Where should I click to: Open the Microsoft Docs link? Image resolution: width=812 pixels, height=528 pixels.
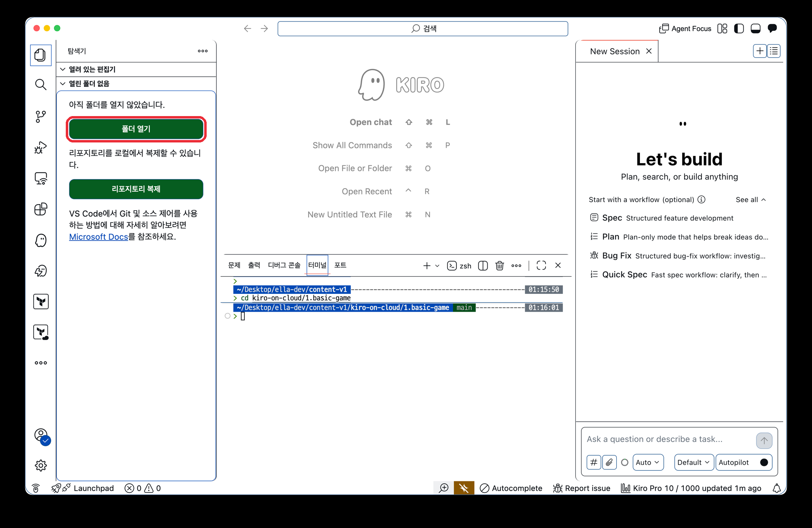click(99, 237)
